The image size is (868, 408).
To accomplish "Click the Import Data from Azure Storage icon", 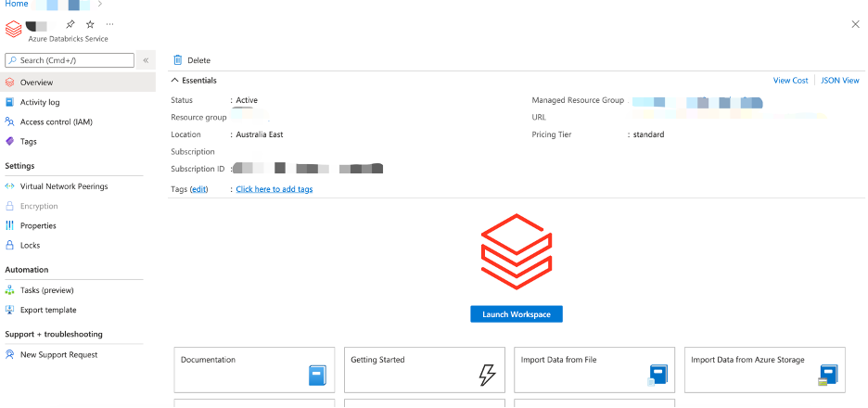I will (828, 376).
